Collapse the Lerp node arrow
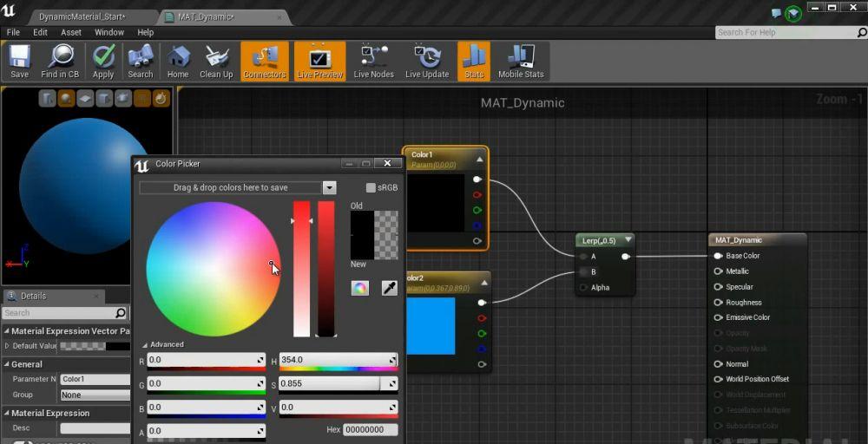The width and height of the screenshot is (868, 444). coord(628,239)
